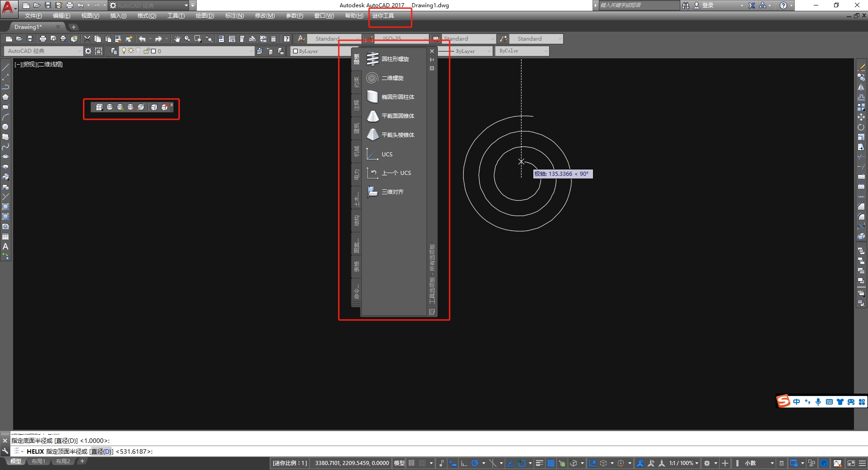Toggle ortho mode in the status bar
The width and height of the screenshot is (868, 470).
tap(464, 463)
